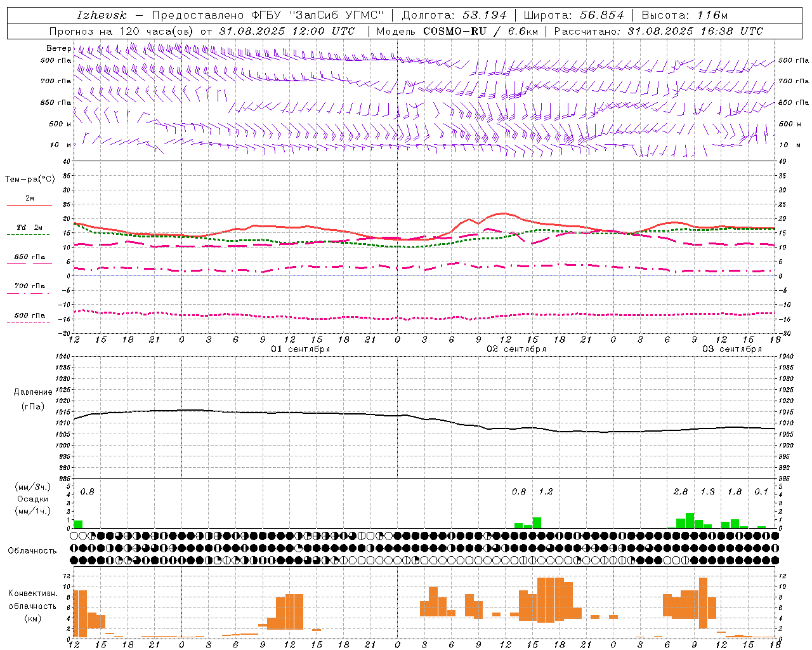This screenshot has height=650, width=812.
Task: Select the 2.8 precipitation total value
Action: [681, 491]
